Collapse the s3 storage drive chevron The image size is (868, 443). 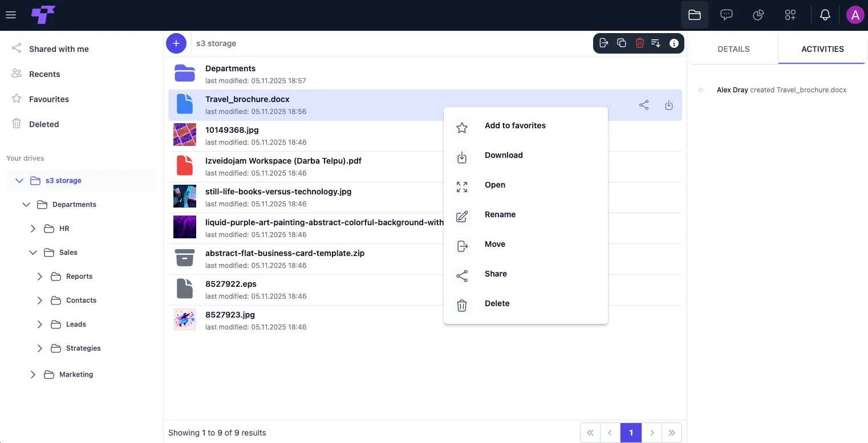coord(19,181)
